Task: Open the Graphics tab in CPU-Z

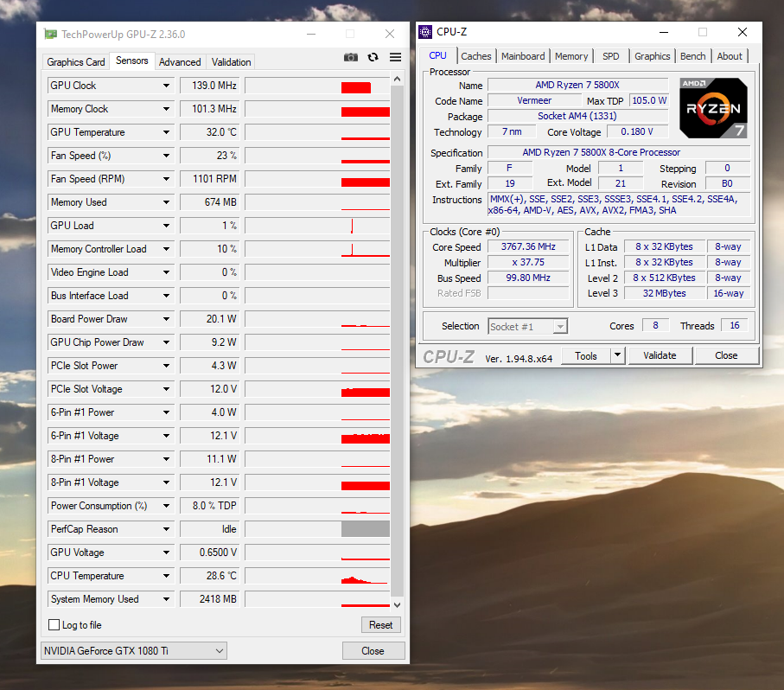Action: click(653, 56)
